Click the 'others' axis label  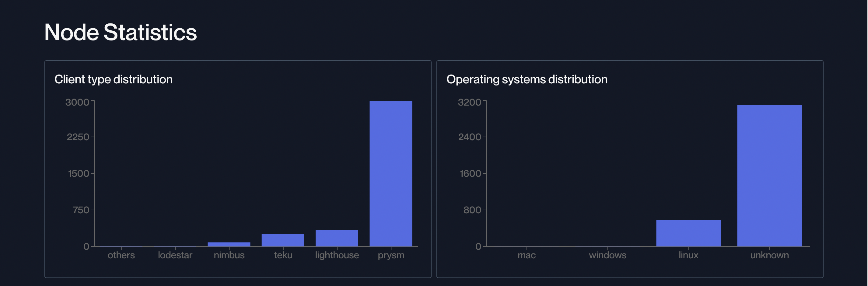click(x=121, y=255)
